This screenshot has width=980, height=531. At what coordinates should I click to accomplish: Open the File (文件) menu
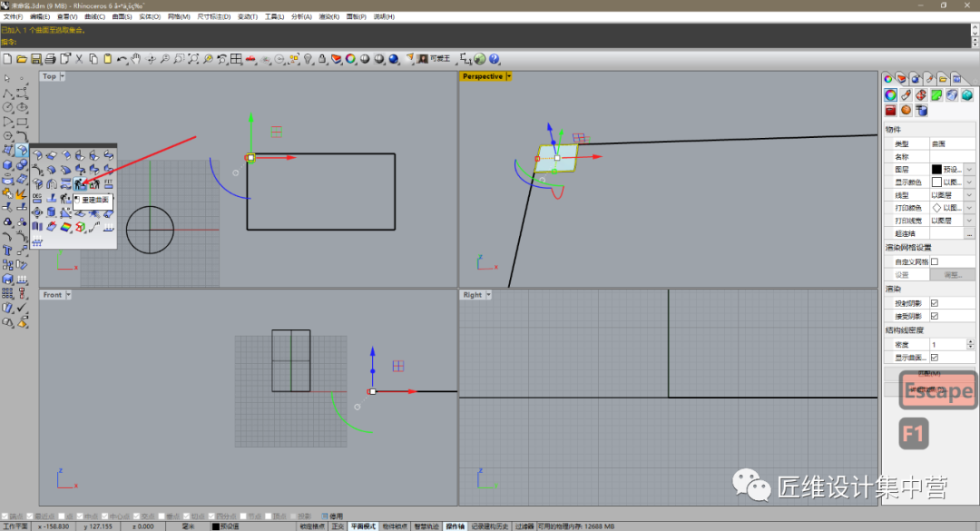(13, 17)
